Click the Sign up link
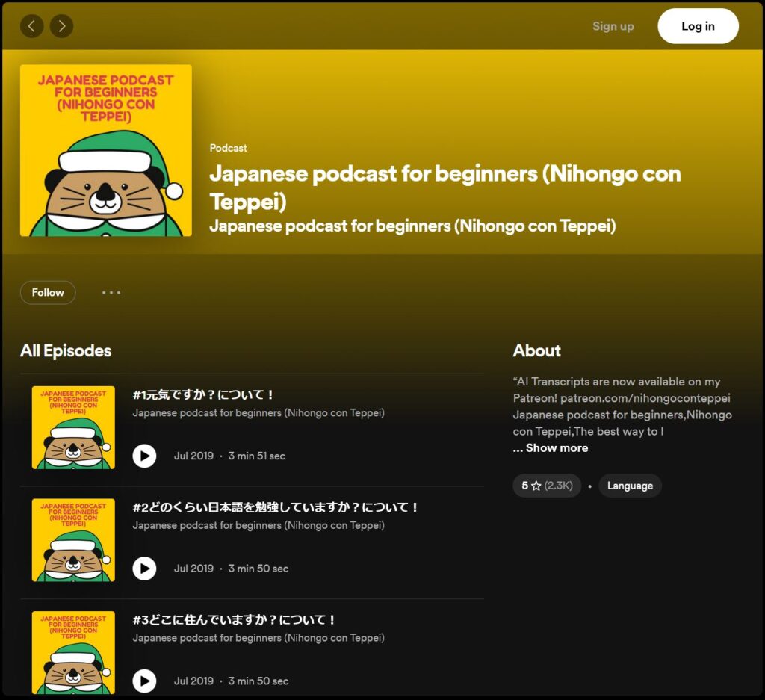Viewport: 765px width, 700px height. [x=613, y=25]
